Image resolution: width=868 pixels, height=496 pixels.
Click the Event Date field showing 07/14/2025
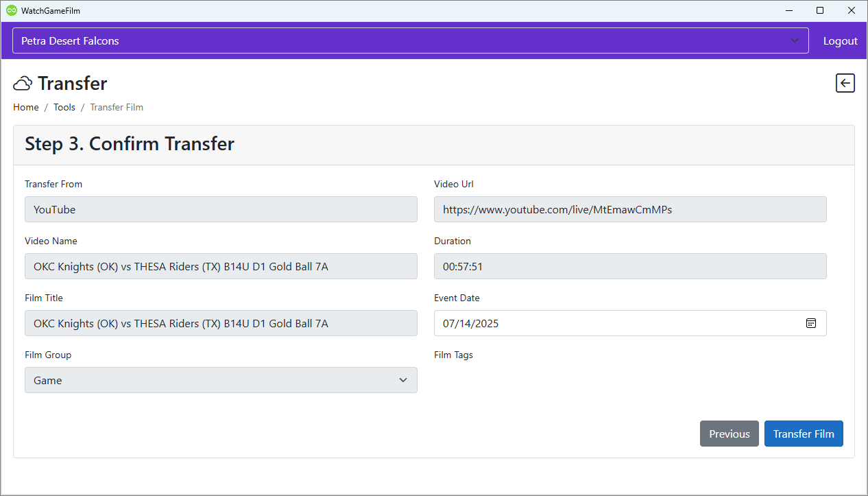617,323
